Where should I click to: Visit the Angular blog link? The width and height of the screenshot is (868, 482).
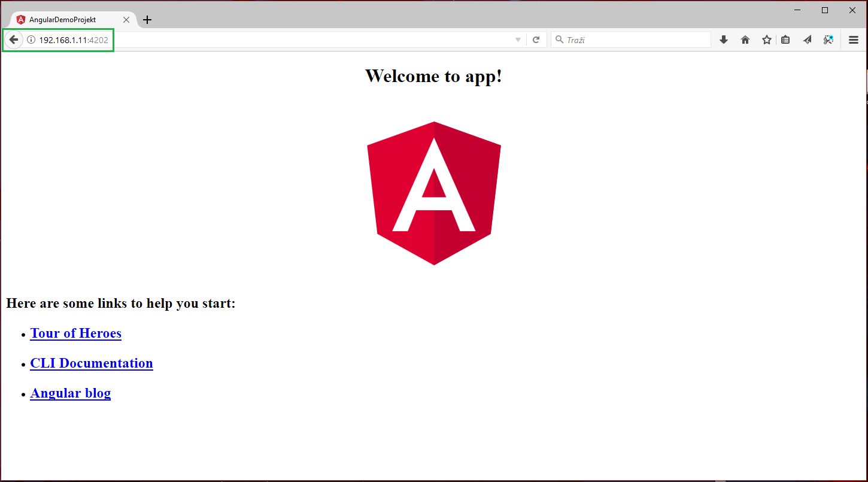pos(70,393)
